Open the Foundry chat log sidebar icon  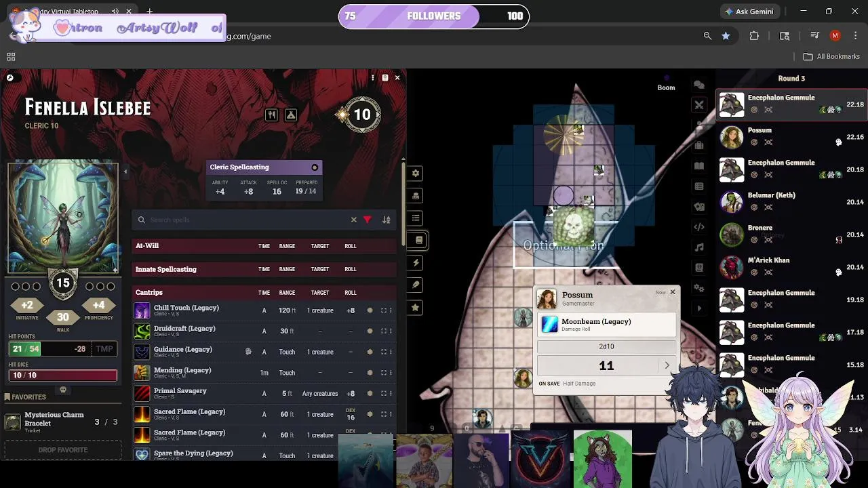tap(699, 85)
